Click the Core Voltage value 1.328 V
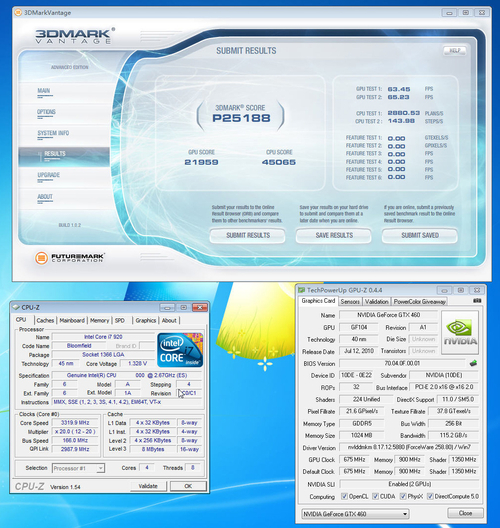Screen dimensions: 500x528 pyautogui.click(x=137, y=363)
